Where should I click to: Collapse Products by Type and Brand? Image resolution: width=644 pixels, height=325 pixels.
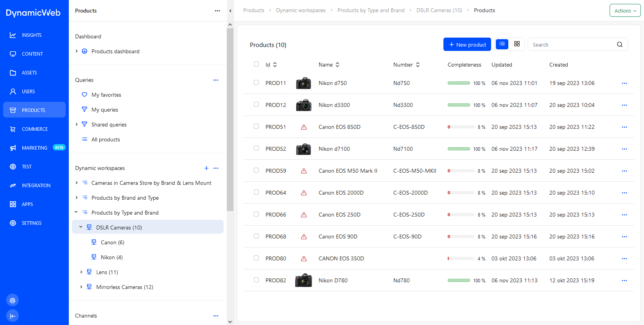(x=76, y=213)
